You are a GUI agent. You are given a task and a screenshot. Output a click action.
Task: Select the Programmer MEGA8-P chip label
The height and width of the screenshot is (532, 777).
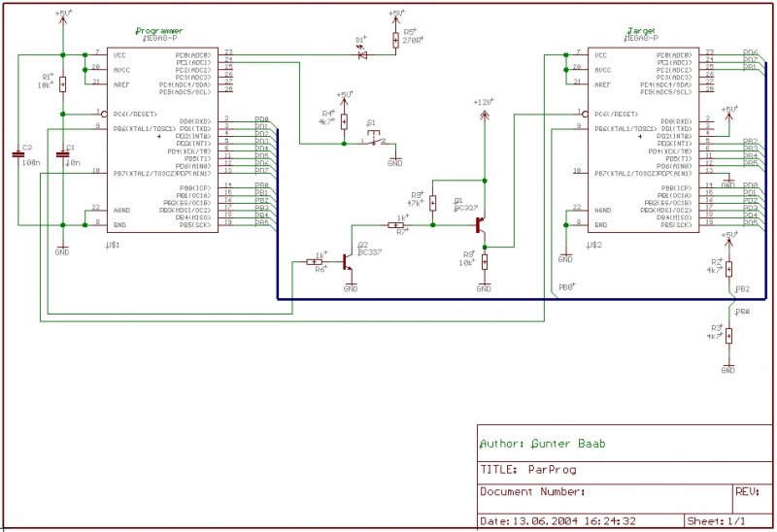[158, 34]
